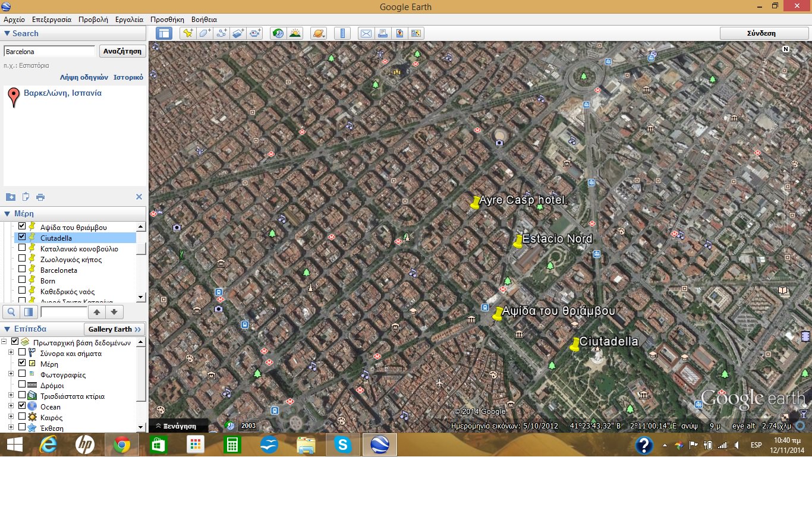
Task: Click the Barcelona search input field
Action: click(x=49, y=51)
